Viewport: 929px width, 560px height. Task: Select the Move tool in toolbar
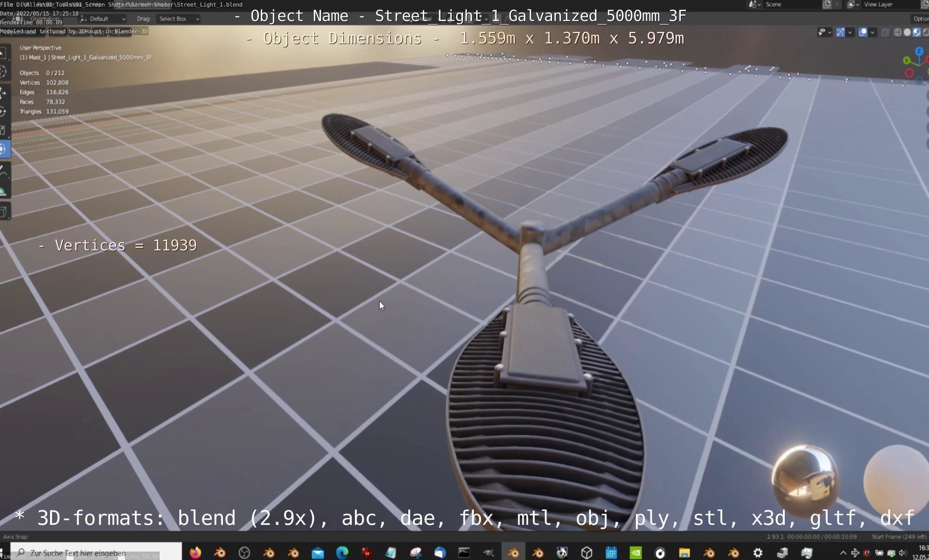[x=4, y=92]
